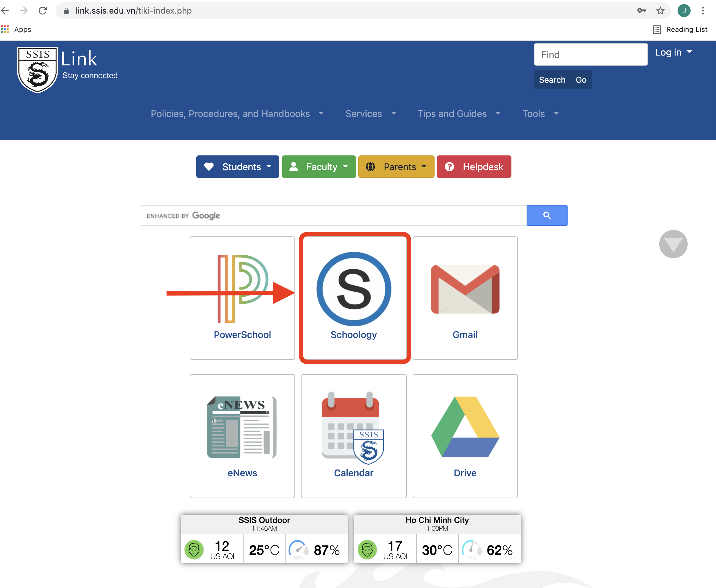The width and height of the screenshot is (716, 588).
Task: Expand the Students dropdown button
Action: tap(238, 167)
